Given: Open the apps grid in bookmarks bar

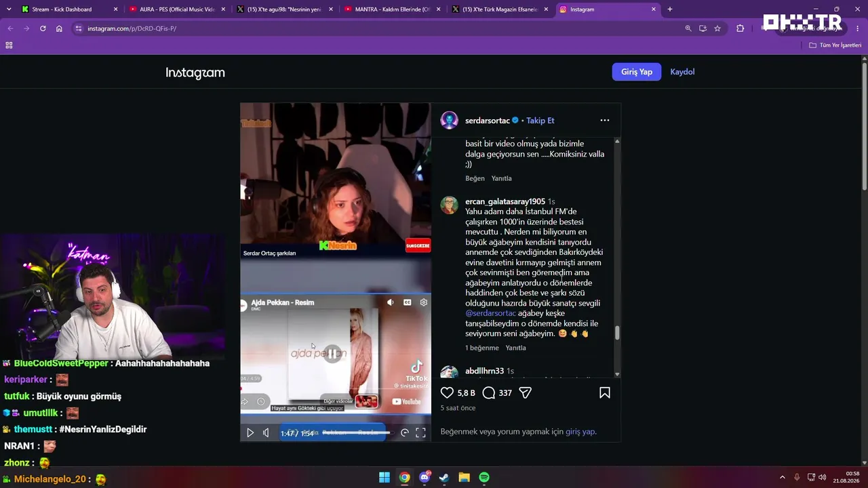Looking at the screenshot, I should click(9, 45).
